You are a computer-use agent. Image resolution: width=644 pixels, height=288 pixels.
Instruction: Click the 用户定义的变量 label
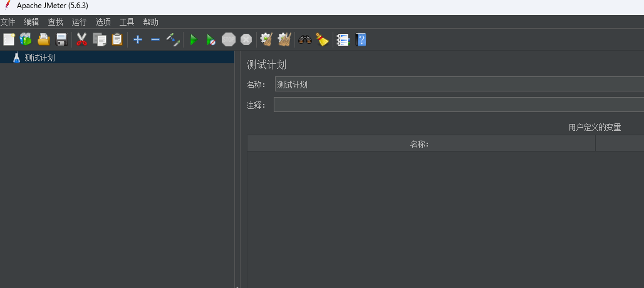pos(595,128)
